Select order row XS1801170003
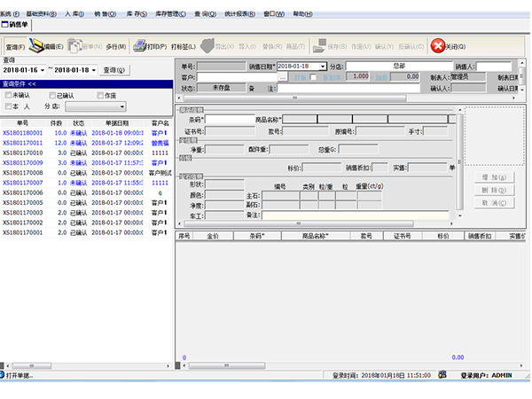 tap(86, 213)
